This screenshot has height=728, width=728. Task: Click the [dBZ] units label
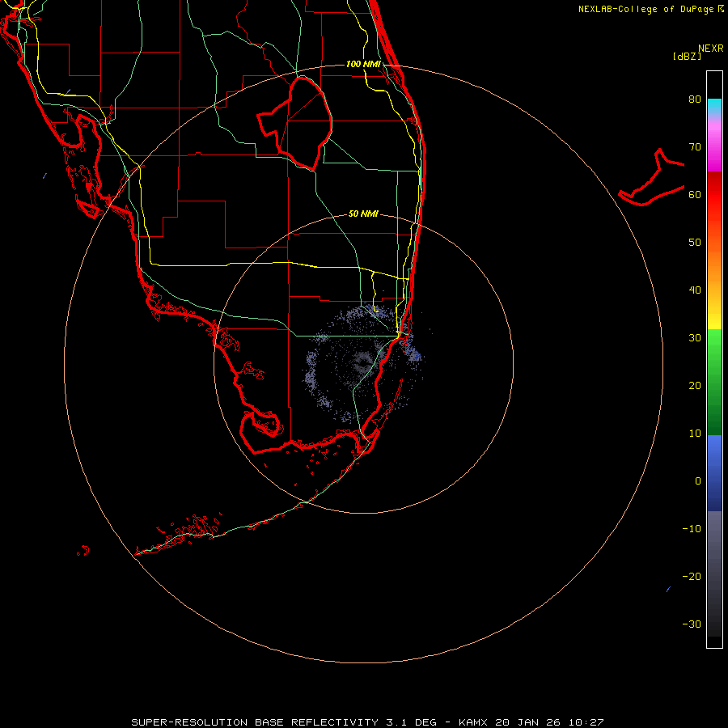point(687,56)
